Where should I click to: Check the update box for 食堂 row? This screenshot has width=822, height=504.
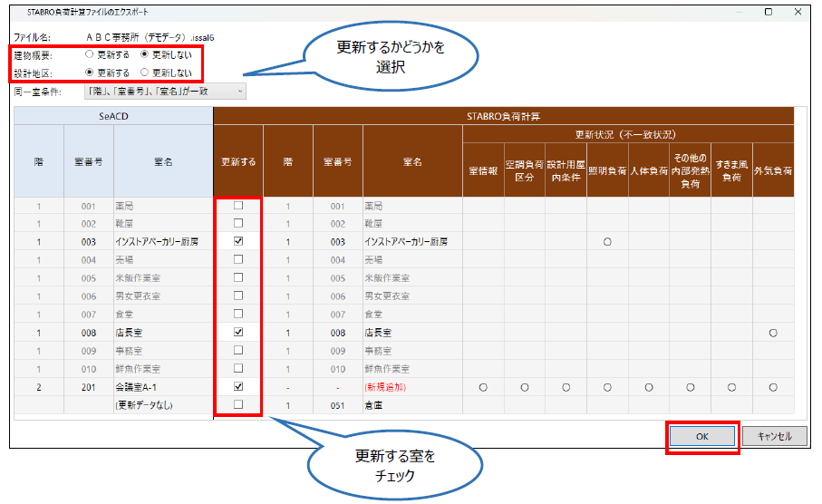[238, 315]
